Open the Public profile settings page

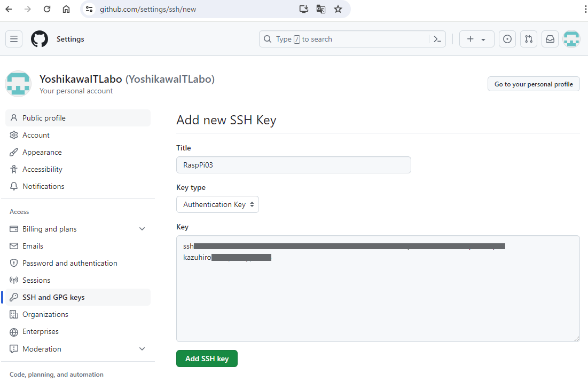point(44,118)
